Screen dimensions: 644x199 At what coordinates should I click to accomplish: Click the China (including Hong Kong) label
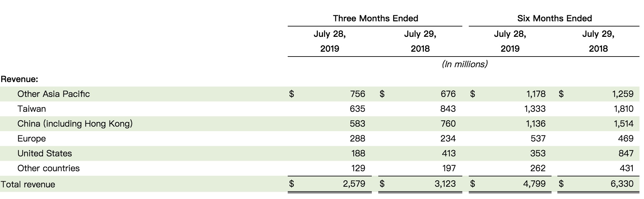click(x=75, y=124)
